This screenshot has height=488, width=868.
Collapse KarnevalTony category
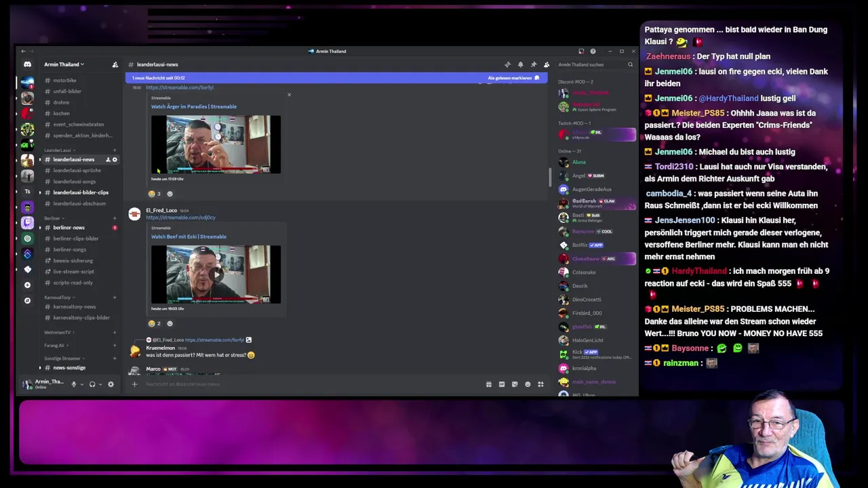click(x=60, y=298)
